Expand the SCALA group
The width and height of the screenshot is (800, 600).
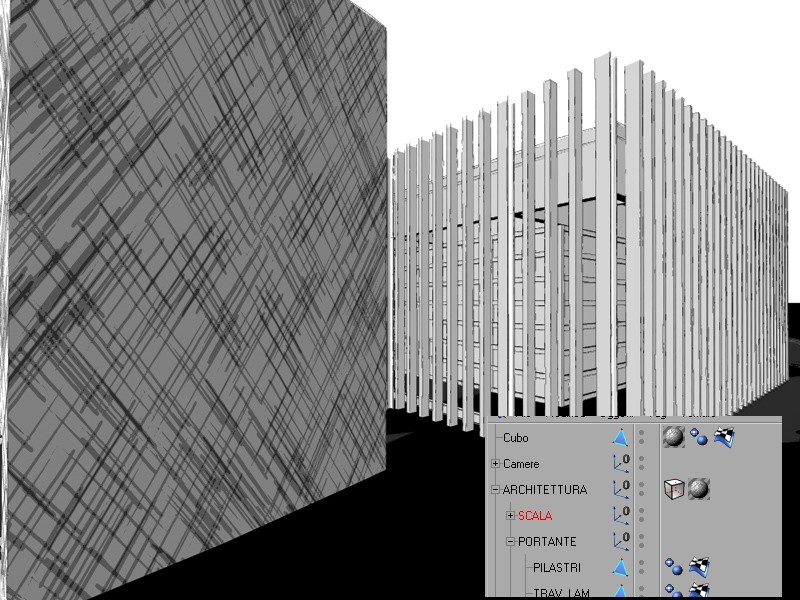click(510, 516)
